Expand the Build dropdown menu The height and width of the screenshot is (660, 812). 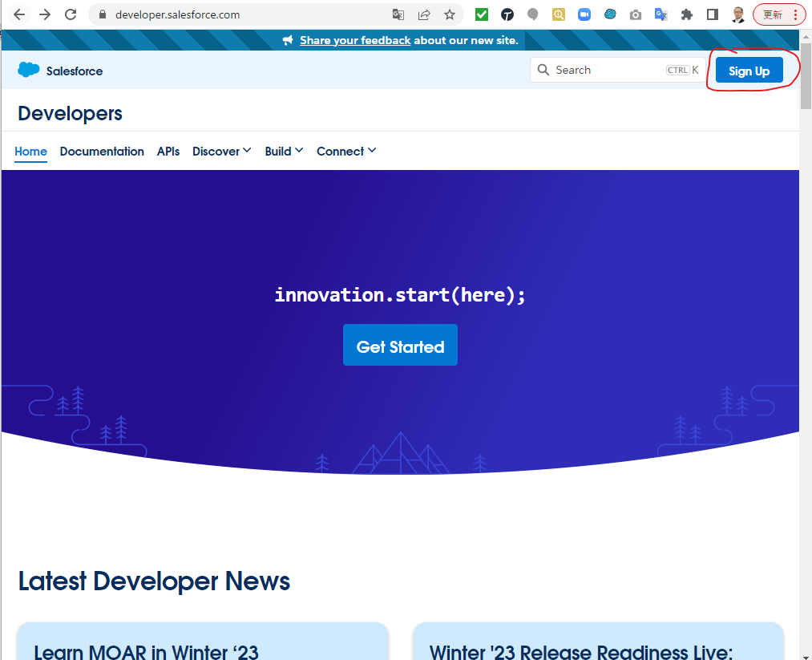[x=284, y=152]
